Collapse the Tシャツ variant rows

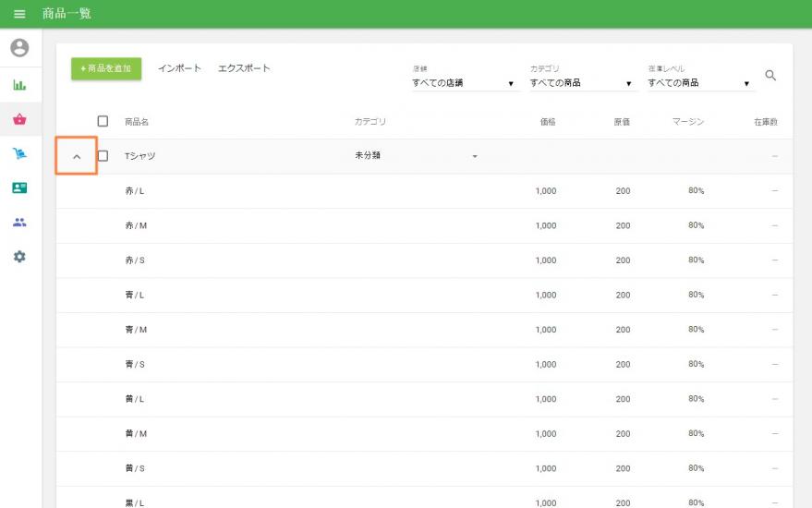click(77, 156)
